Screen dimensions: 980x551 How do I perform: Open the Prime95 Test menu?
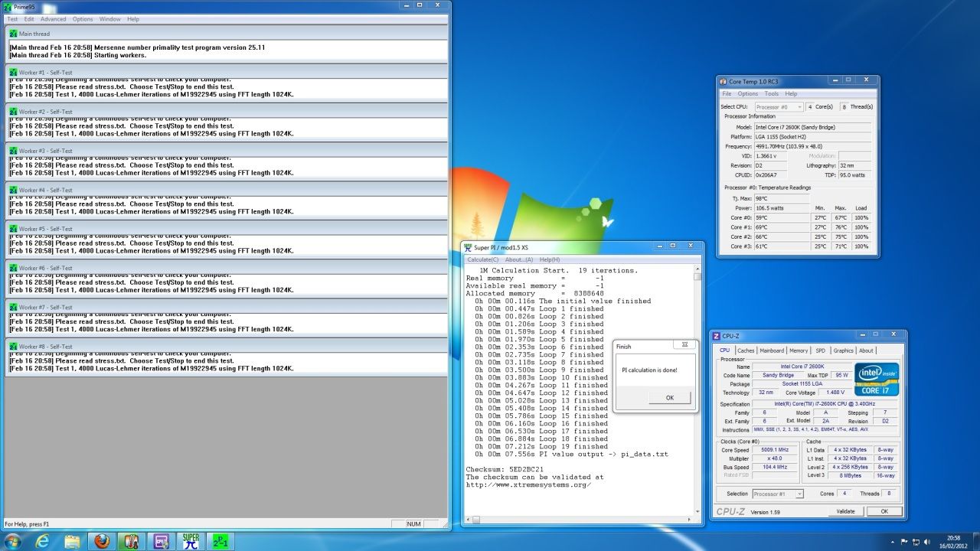[x=12, y=18]
